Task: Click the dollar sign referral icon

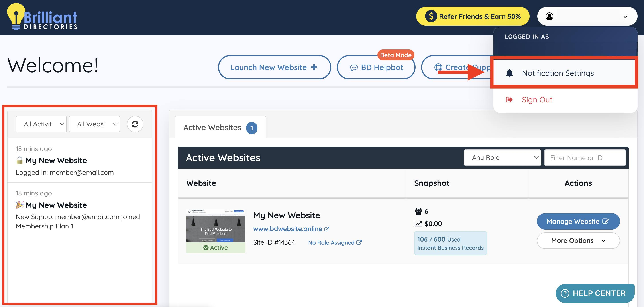Action: coord(431,16)
